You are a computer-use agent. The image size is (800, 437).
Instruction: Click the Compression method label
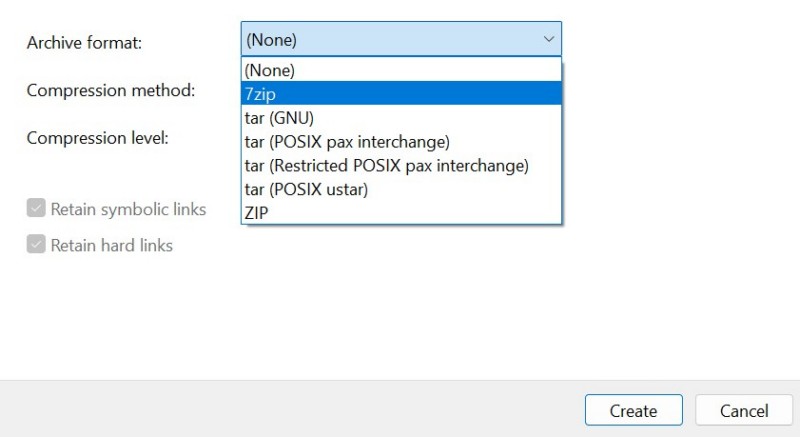(110, 90)
